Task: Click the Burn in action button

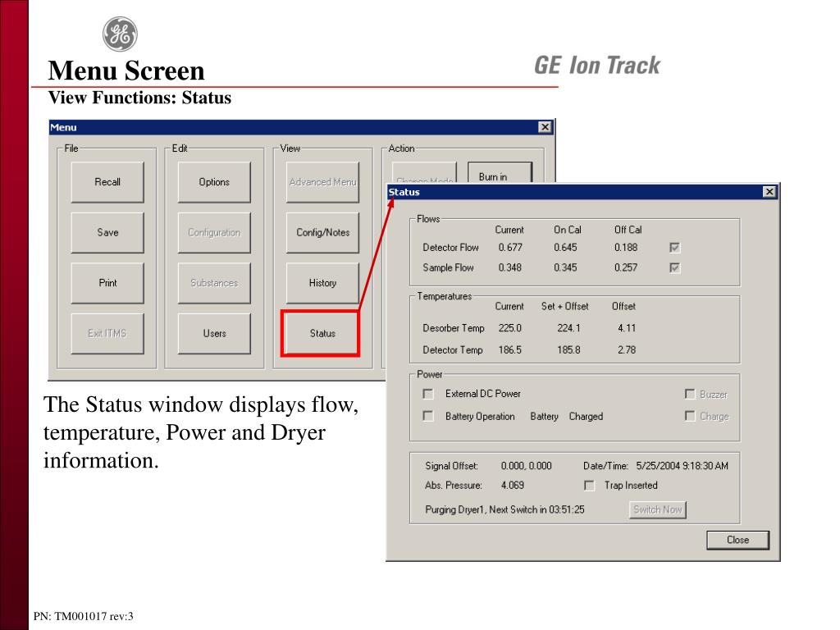Action: (x=500, y=174)
